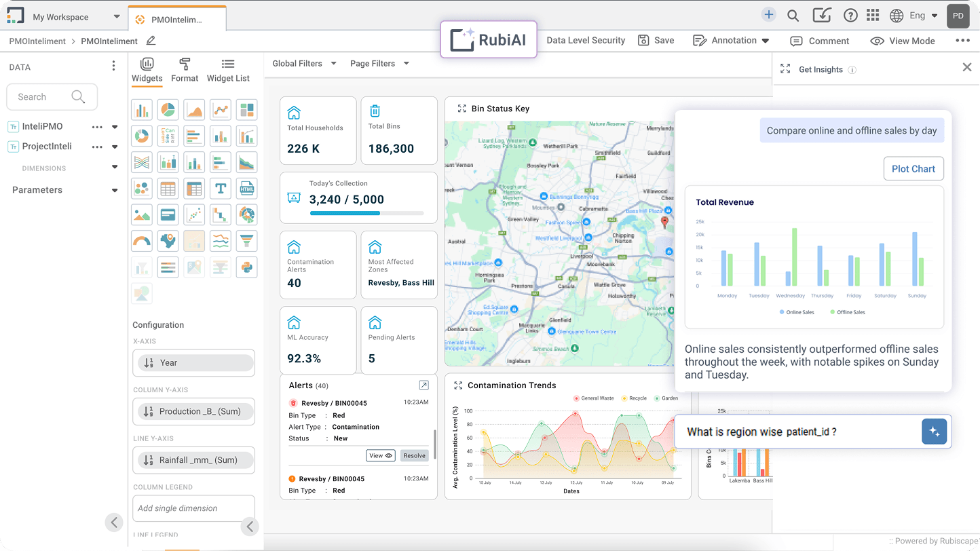The width and height of the screenshot is (980, 551).
Task: Send the query with the sparkle button
Action: 934,432
